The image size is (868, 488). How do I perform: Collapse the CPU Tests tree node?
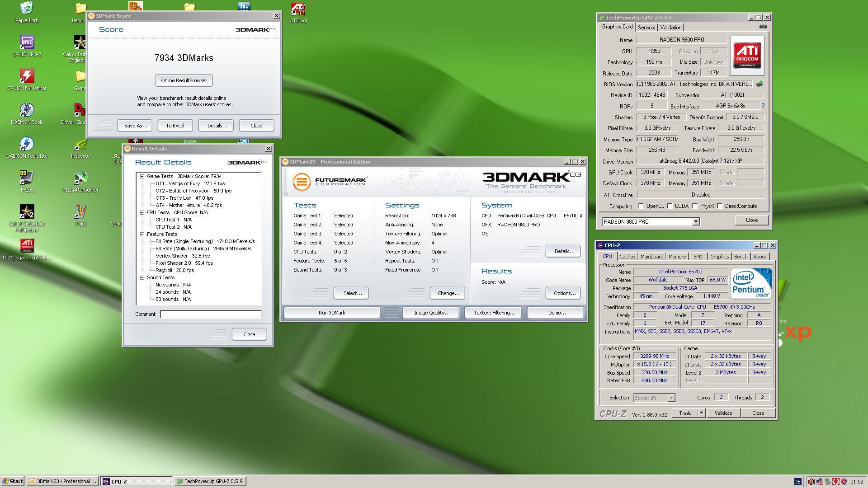142,212
